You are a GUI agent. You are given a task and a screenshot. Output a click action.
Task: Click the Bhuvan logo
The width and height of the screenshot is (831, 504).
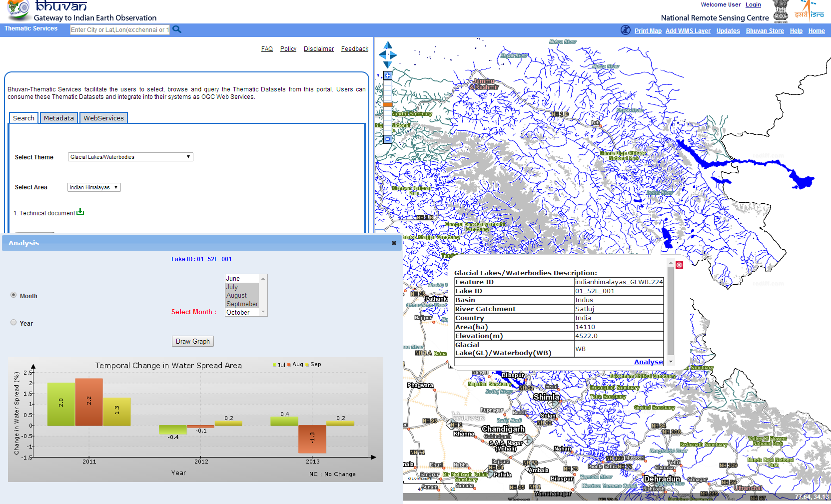coord(18,9)
